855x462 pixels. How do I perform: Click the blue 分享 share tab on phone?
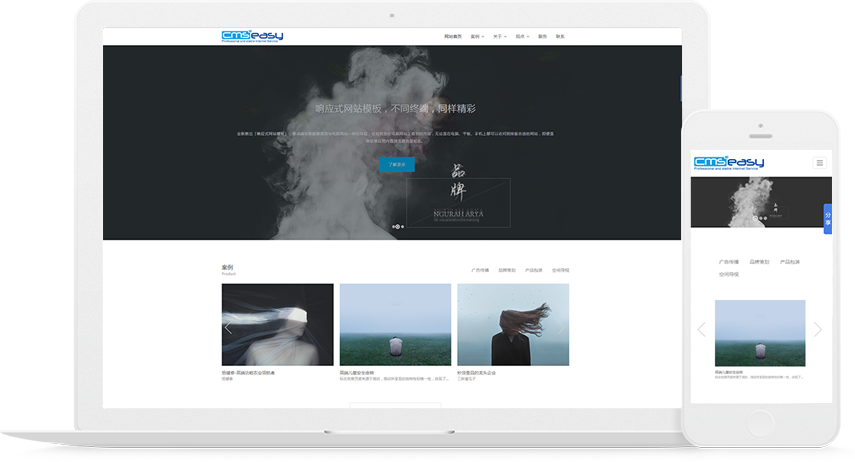click(x=828, y=218)
